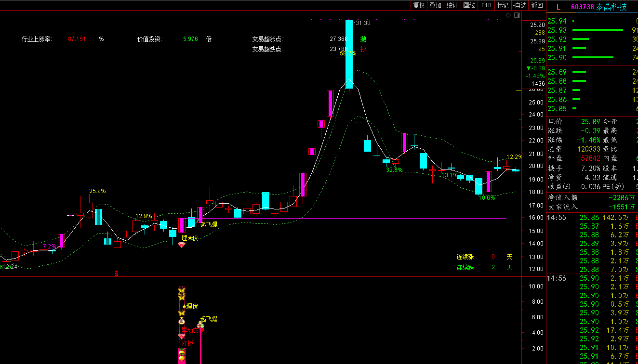Click the red dollar sign marker below chart
Image resolution: width=638 pixels, height=364 pixels.
click(x=116, y=273)
